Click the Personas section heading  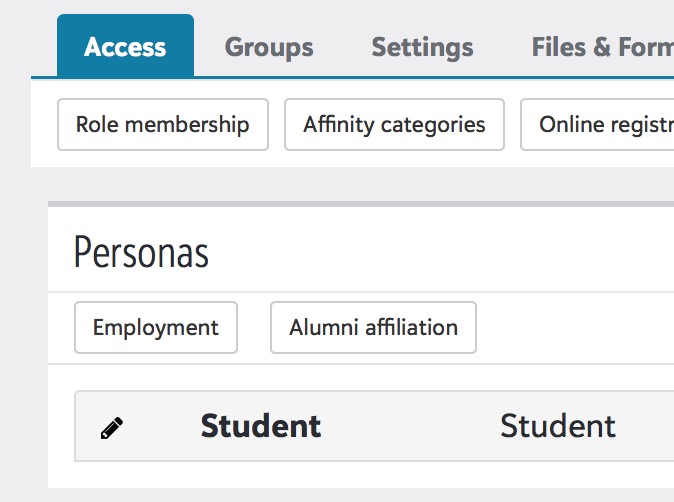(x=141, y=252)
